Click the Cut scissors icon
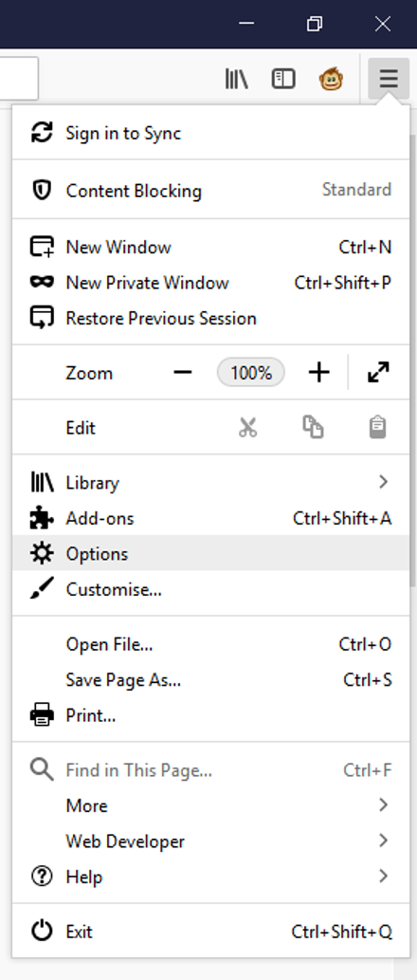Screen dimensions: 417x980 click(x=247, y=428)
